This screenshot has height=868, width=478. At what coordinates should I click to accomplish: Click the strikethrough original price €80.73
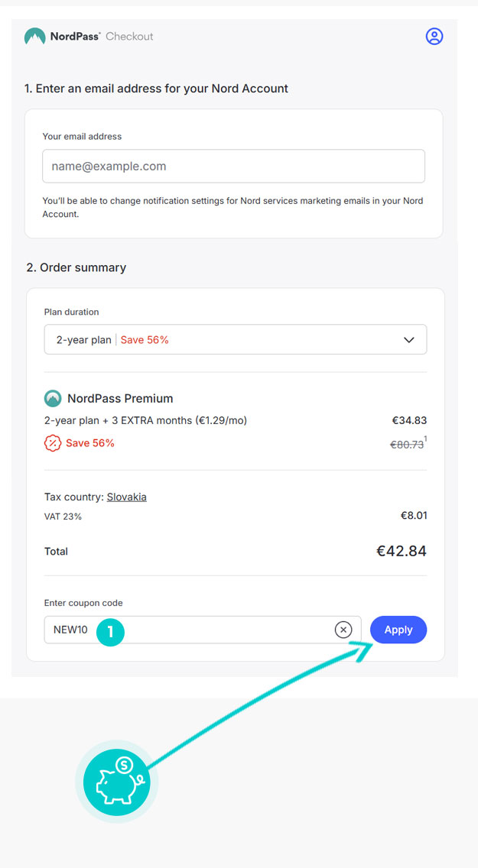[406, 444]
